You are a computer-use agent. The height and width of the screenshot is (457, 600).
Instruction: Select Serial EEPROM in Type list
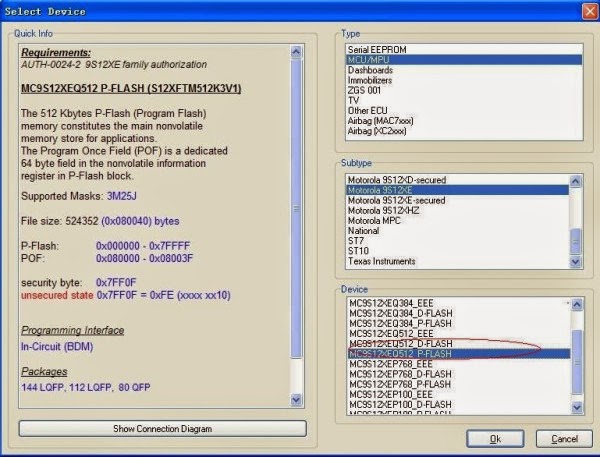[464, 50]
